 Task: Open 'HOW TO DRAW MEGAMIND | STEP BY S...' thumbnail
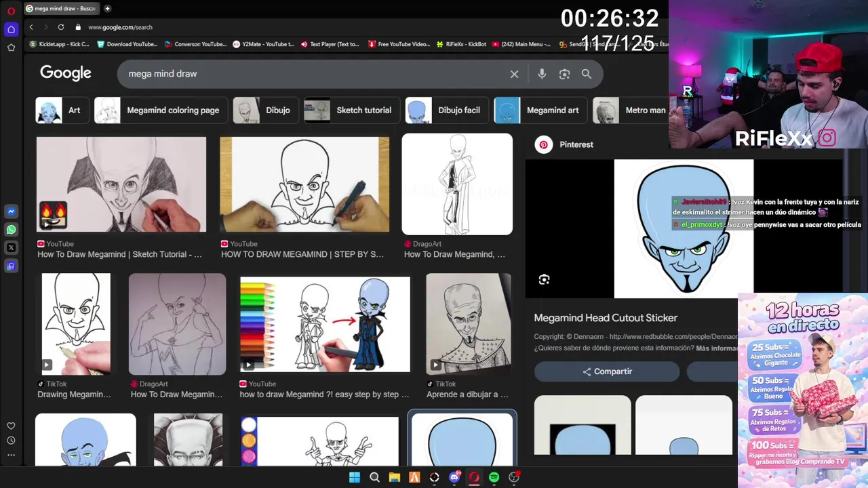[304, 184]
